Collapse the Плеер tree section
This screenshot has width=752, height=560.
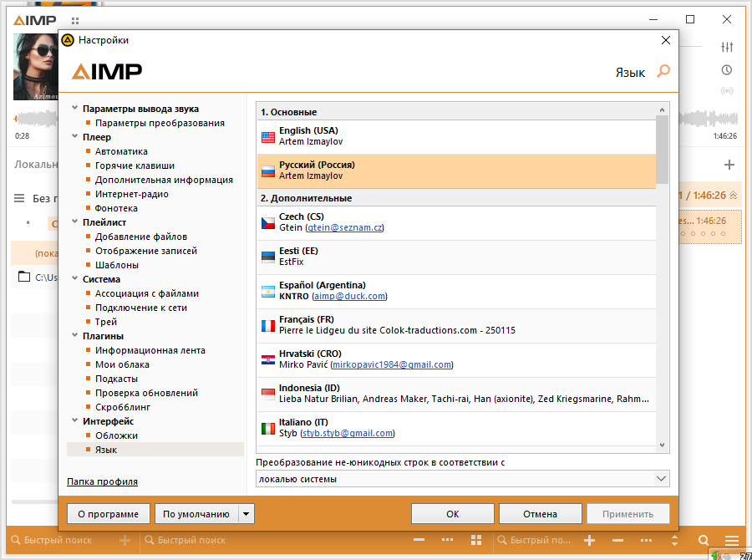74,137
